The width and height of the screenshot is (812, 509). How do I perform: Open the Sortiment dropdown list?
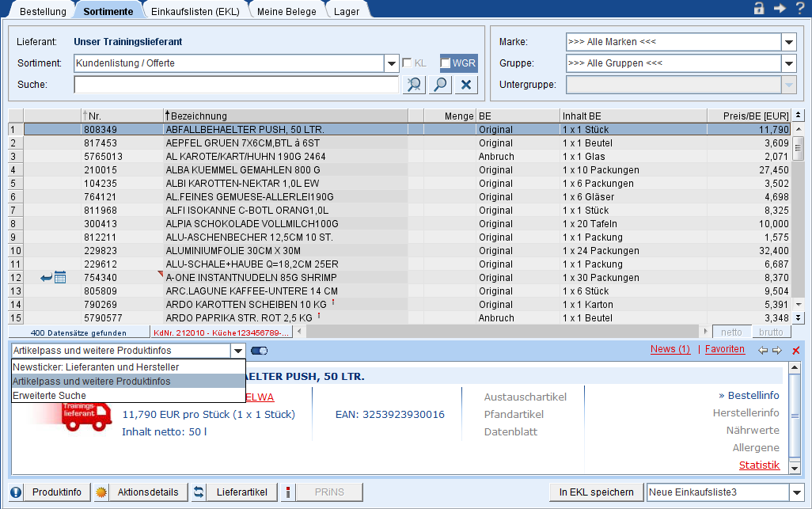click(391, 63)
